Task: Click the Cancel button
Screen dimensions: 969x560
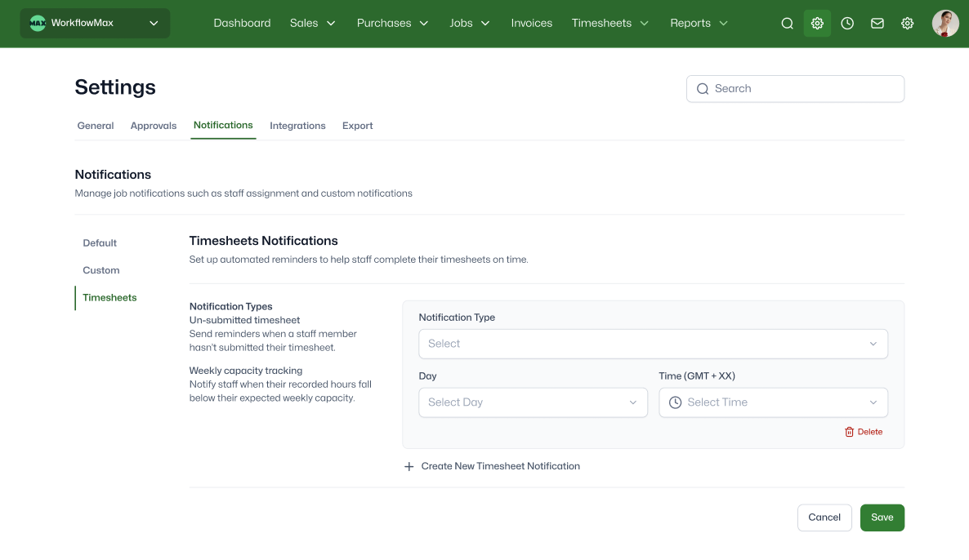Action: point(824,518)
